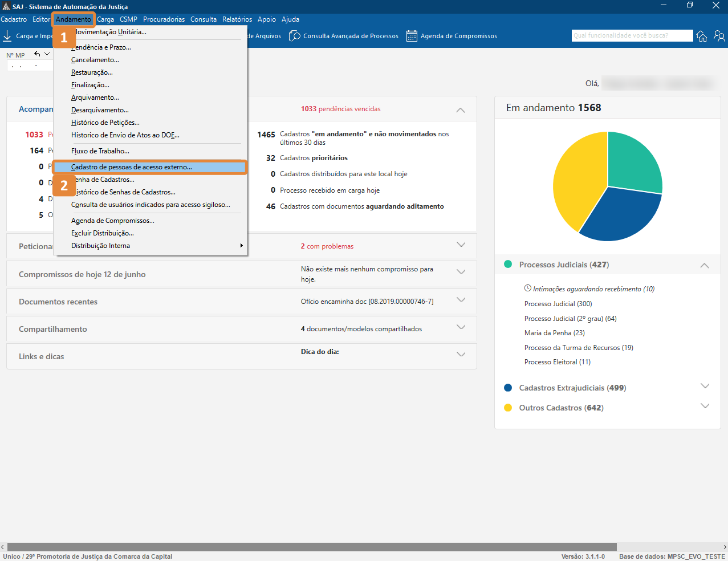Click the undo arrow icon near Nº MP
The image size is (728, 561).
click(37, 54)
